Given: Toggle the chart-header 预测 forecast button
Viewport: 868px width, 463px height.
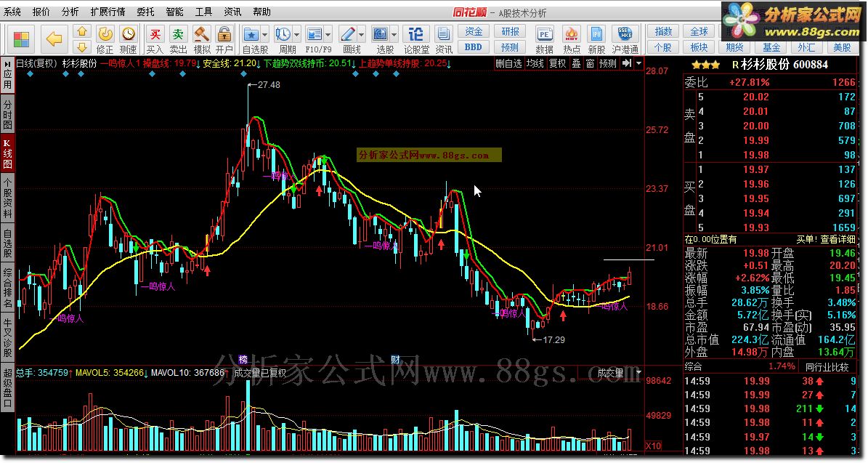Looking at the screenshot, I should [608, 64].
